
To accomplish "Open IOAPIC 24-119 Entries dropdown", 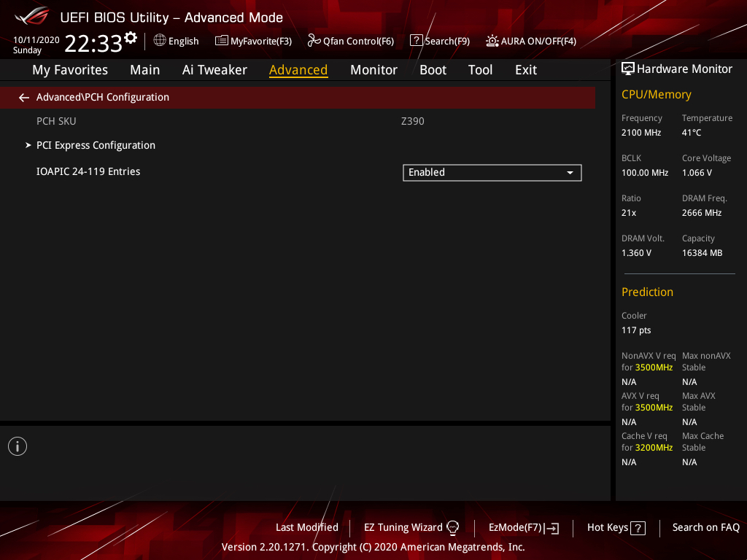I will click(x=492, y=172).
